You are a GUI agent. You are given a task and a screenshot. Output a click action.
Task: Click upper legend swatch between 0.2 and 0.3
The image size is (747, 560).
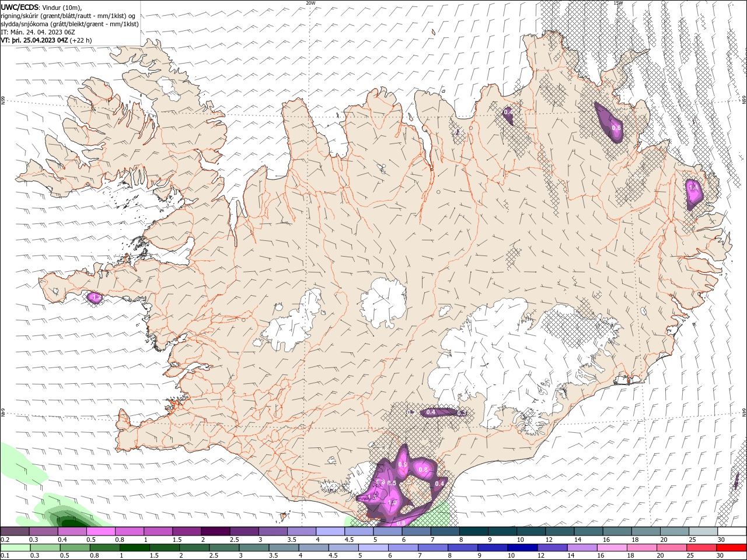[x=15, y=531]
